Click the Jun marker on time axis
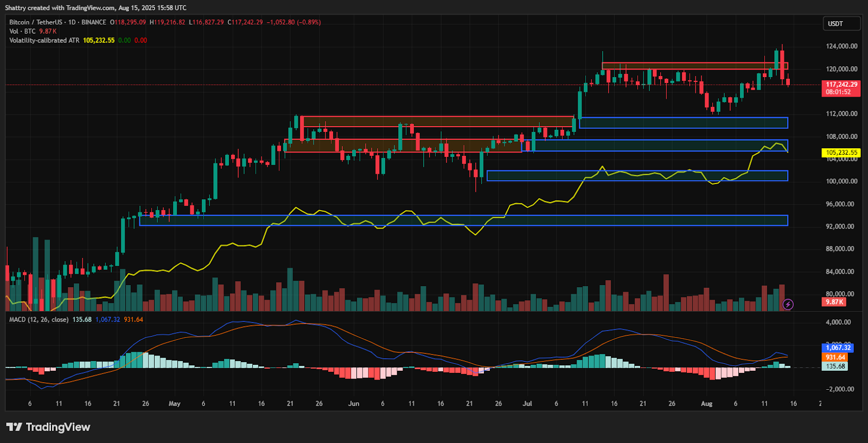 354,403
